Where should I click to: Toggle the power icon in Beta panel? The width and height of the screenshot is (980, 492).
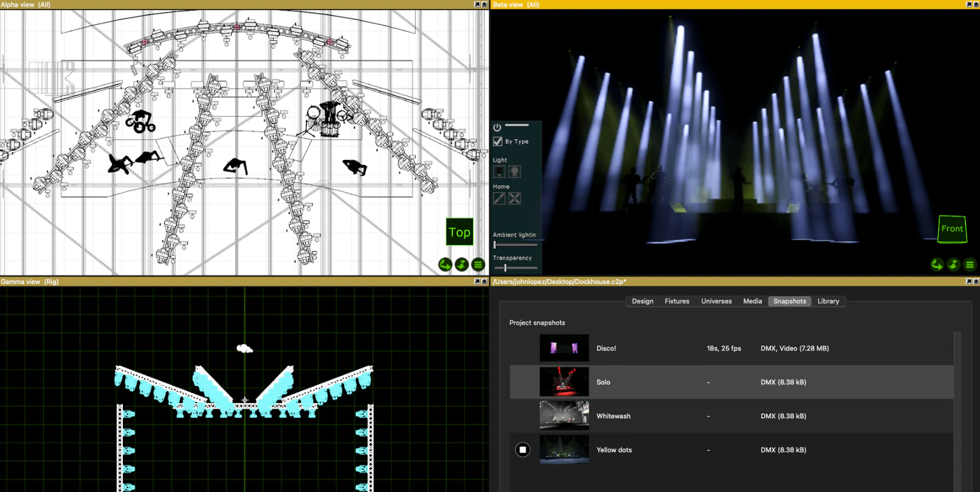point(497,127)
